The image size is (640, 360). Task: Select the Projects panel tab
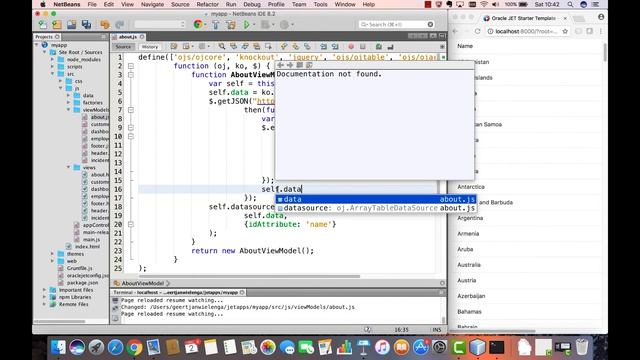tap(44, 37)
